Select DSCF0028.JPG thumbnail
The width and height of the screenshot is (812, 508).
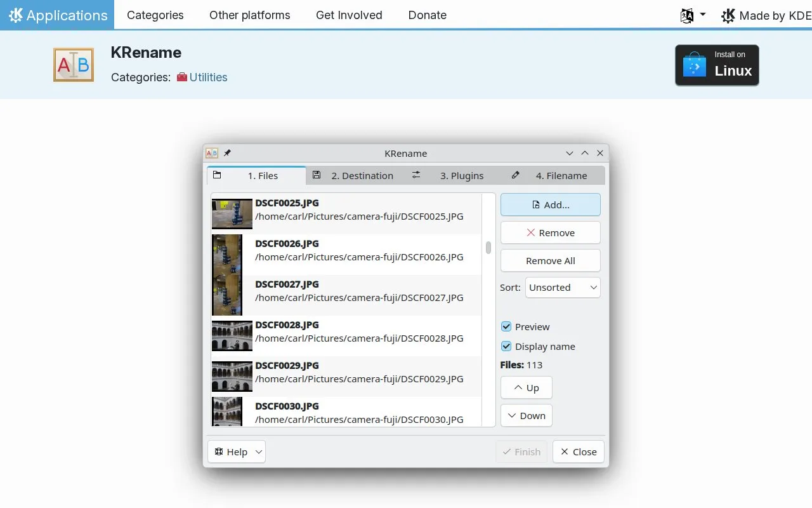[x=232, y=336]
